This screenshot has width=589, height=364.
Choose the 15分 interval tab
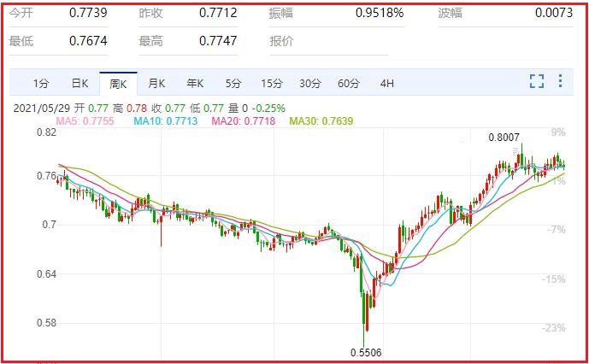point(272,84)
